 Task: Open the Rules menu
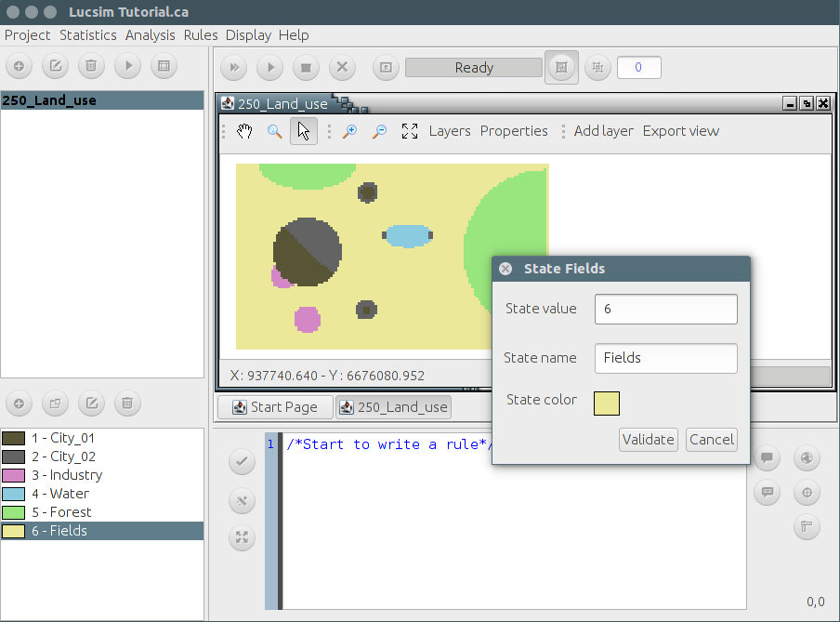point(200,35)
